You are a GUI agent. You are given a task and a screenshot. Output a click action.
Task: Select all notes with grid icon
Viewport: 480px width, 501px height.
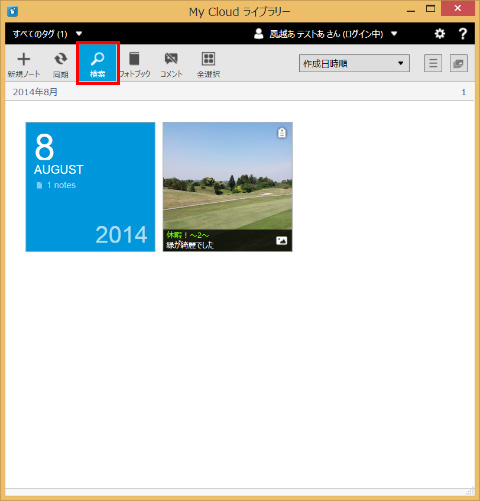point(208,65)
